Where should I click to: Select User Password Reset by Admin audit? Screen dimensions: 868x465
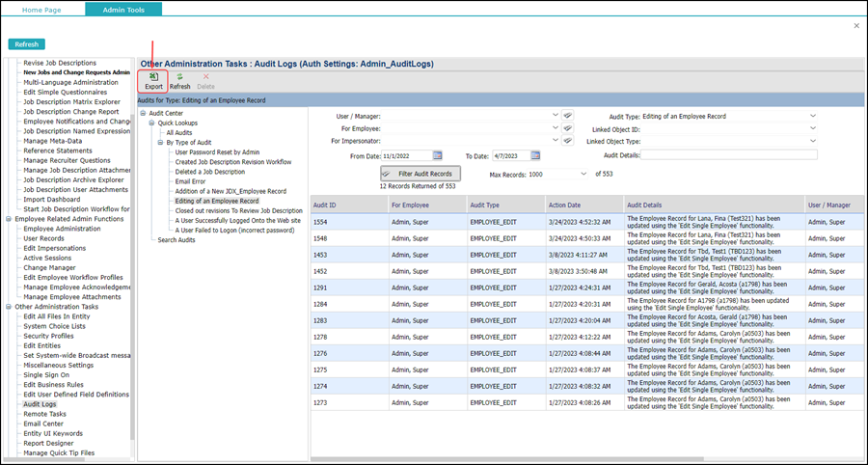[x=218, y=151]
